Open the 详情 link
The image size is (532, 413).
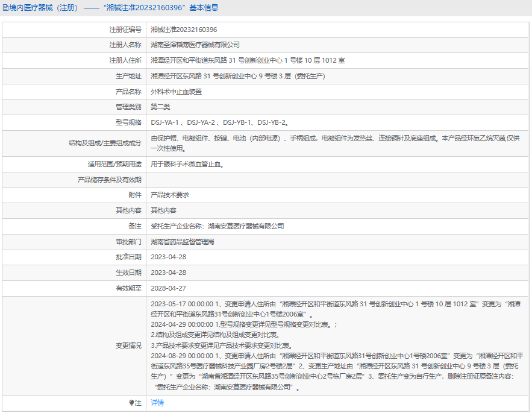(x=157, y=403)
